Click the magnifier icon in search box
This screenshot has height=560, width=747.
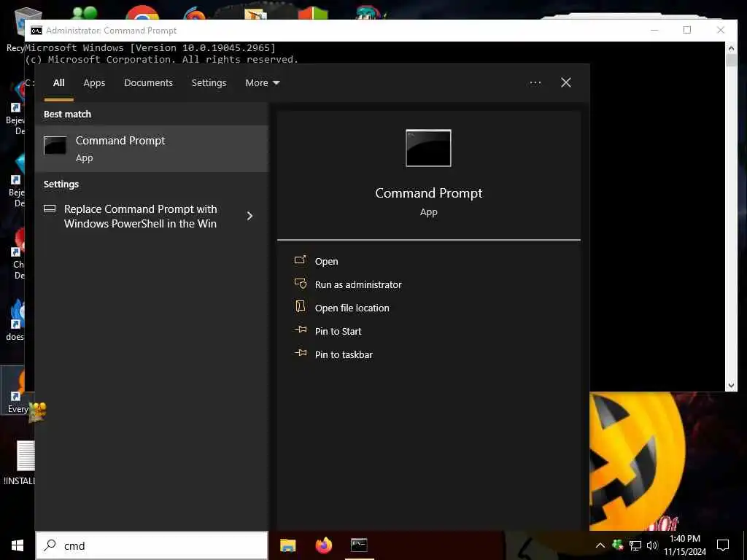pos(50,545)
